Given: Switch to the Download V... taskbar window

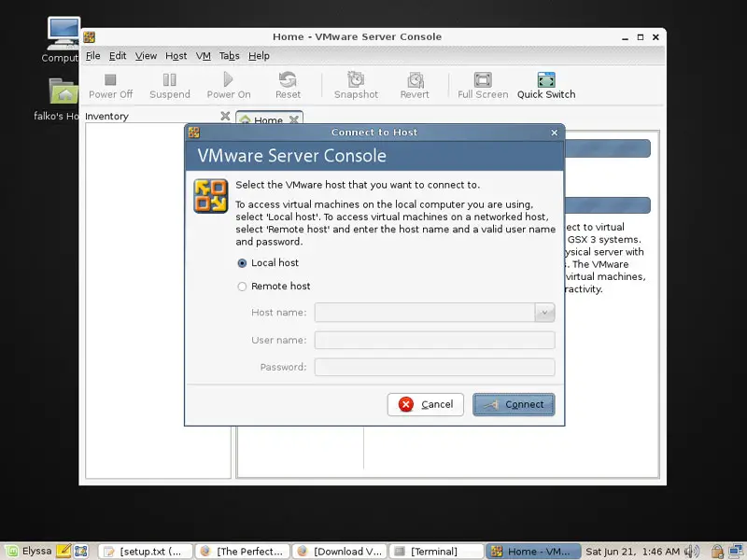Looking at the screenshot, I should click(340, 552).
